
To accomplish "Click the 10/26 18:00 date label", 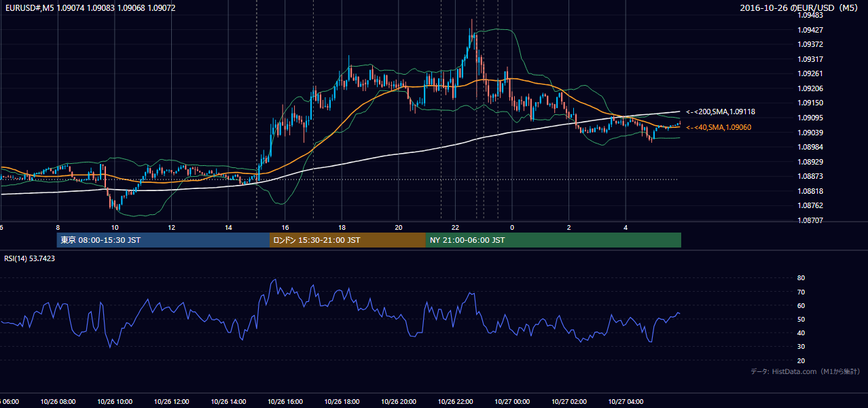I will (x=342, y=402).
